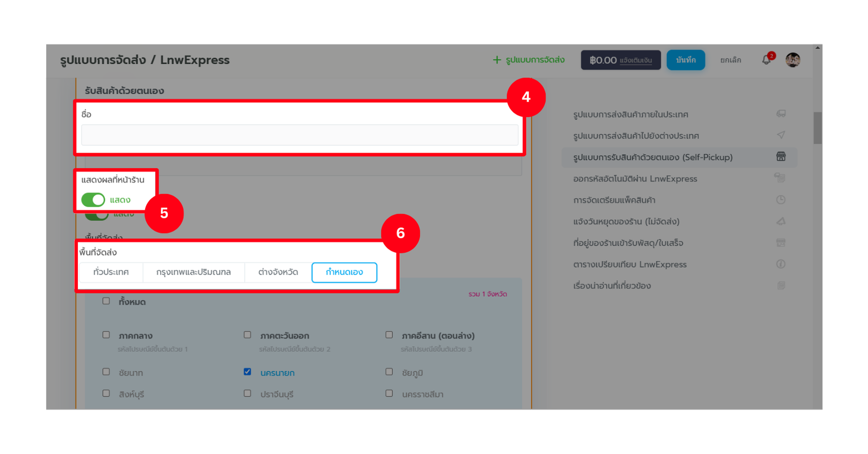Click the info icon beside LnwExpress comparison
Viewport: 868px width, 454px height.
pos(781,264)
